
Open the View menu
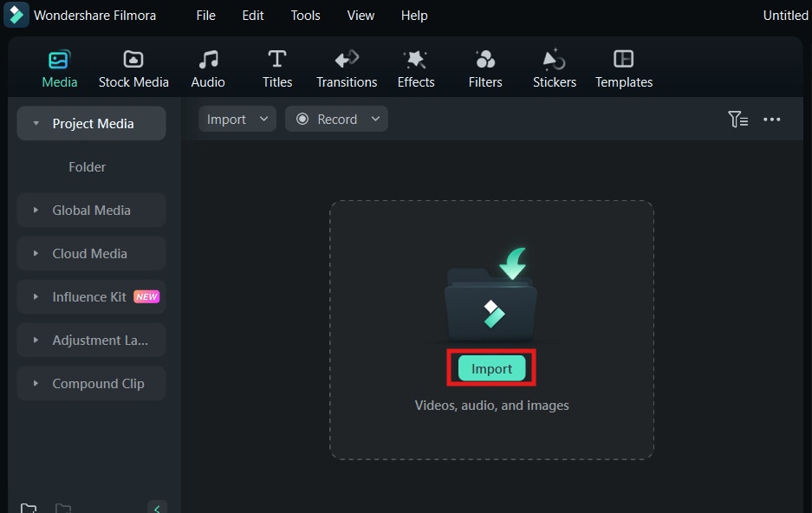click(x=361, y=16)
